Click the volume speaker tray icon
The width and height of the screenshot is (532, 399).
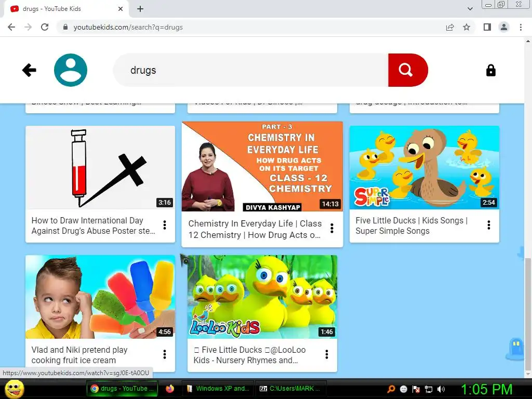tap(441, 389)
